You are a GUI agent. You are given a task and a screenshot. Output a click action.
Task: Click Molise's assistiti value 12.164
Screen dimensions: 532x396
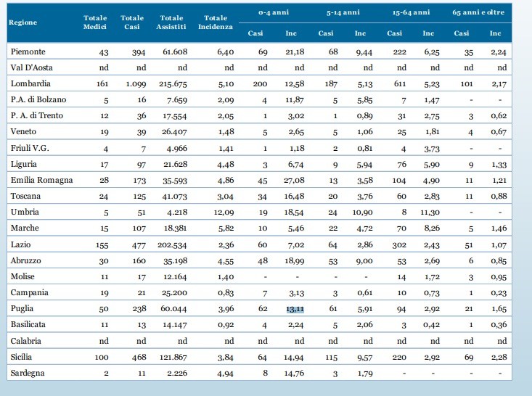tap(175, 277)
